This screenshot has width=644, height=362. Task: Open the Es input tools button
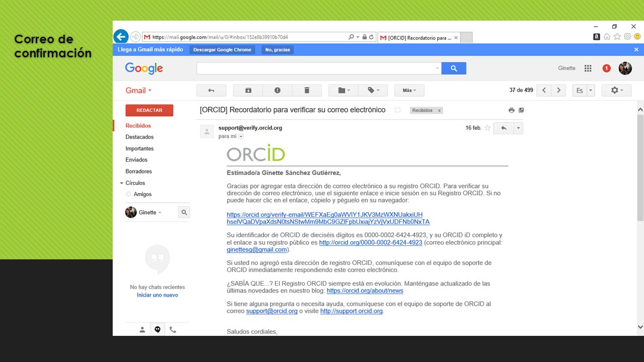[x=580, y=90]
